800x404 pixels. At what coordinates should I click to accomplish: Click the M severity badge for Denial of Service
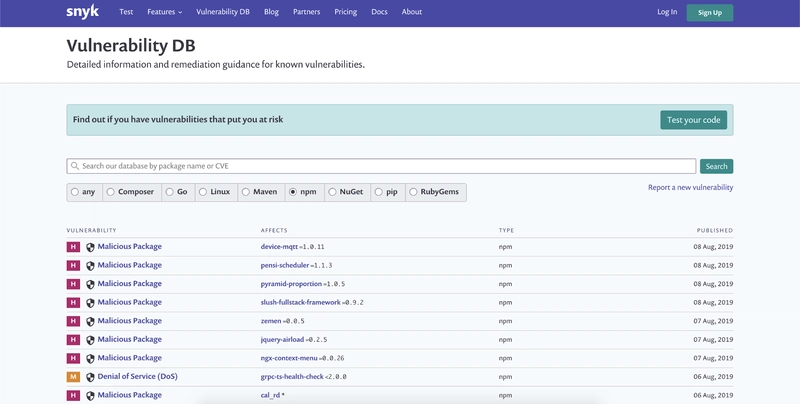(72, 377)
